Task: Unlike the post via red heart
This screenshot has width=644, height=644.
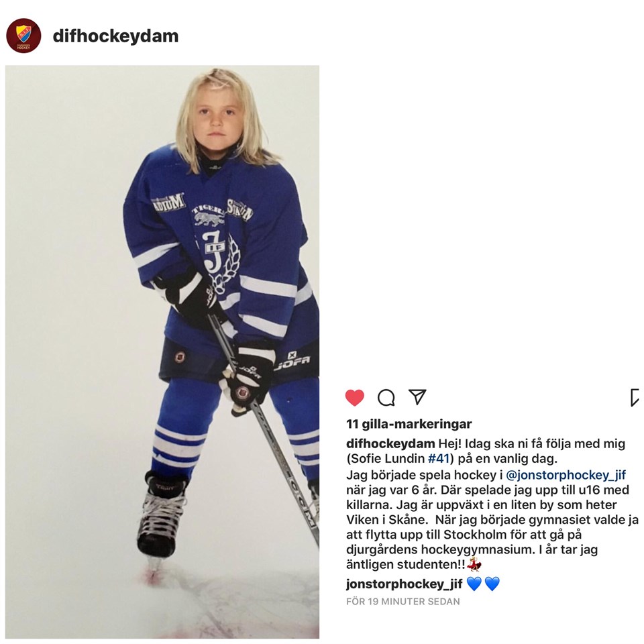Action: (x=354, y=398)
